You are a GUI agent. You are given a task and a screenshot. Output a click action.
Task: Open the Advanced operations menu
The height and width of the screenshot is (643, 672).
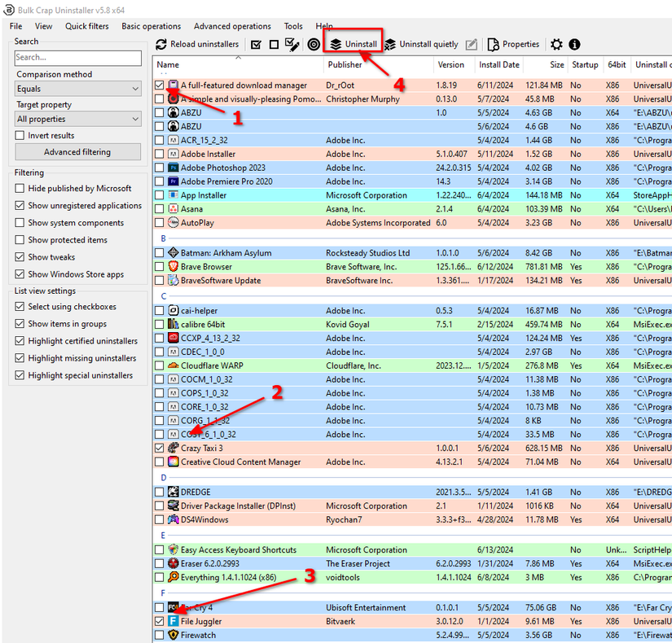click(232, 26)
